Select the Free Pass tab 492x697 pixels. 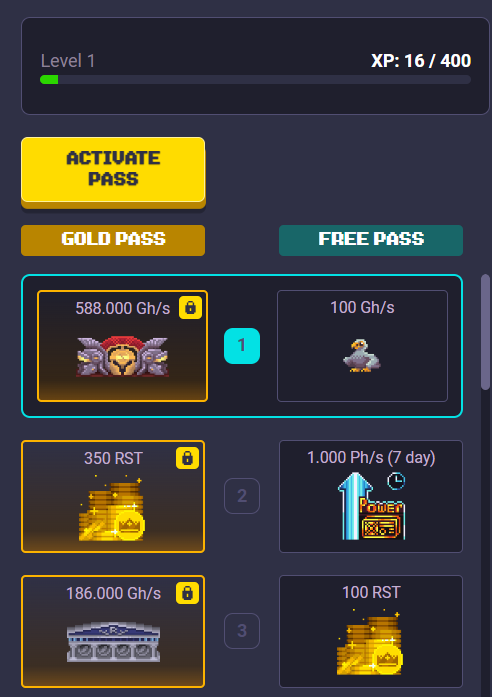click(371, 240)
